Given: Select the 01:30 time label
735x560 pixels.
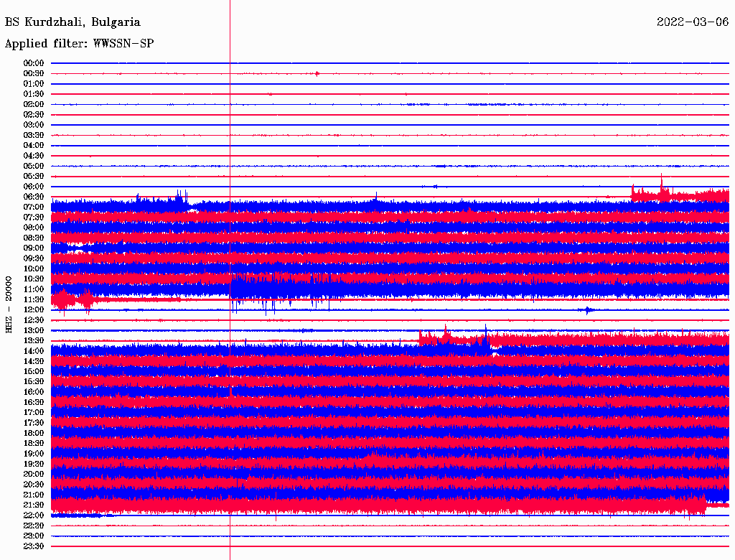Looking at the screenshot, I should pos(34,94).
